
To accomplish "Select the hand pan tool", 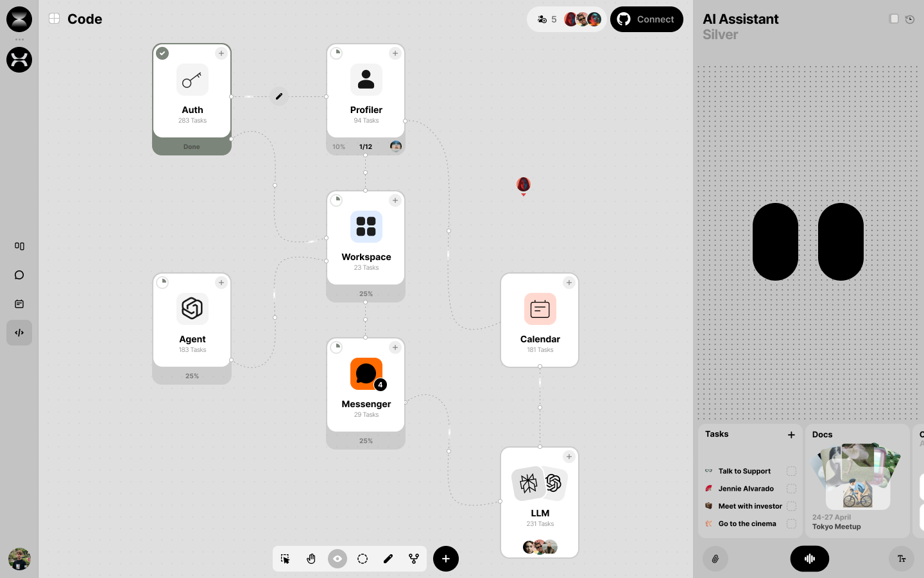I will (311, 559).
